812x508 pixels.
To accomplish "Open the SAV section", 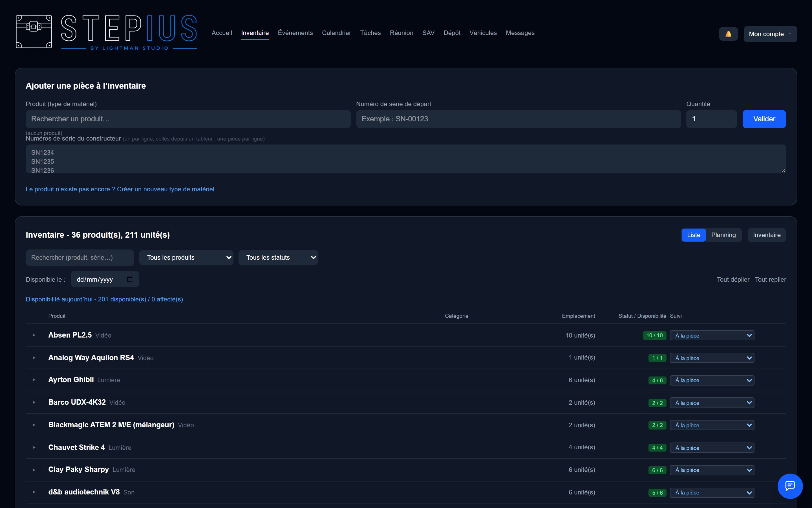I will tap(429, 33).
